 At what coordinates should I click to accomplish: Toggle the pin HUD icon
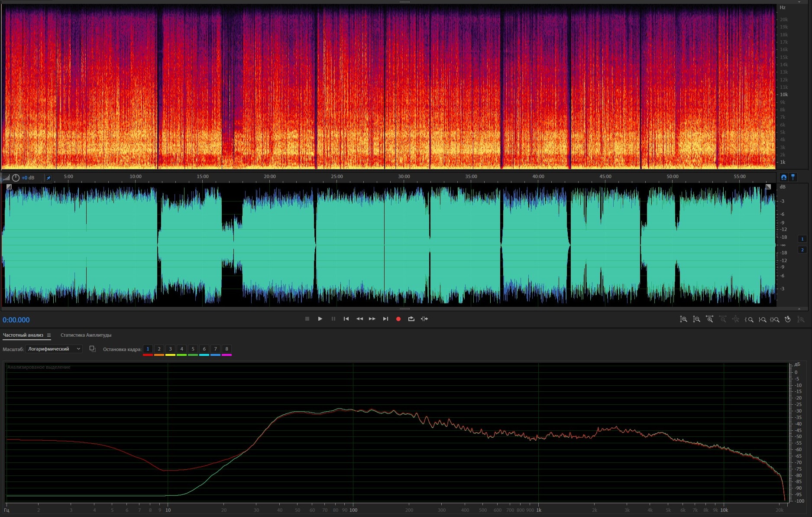tap(49, 178)
